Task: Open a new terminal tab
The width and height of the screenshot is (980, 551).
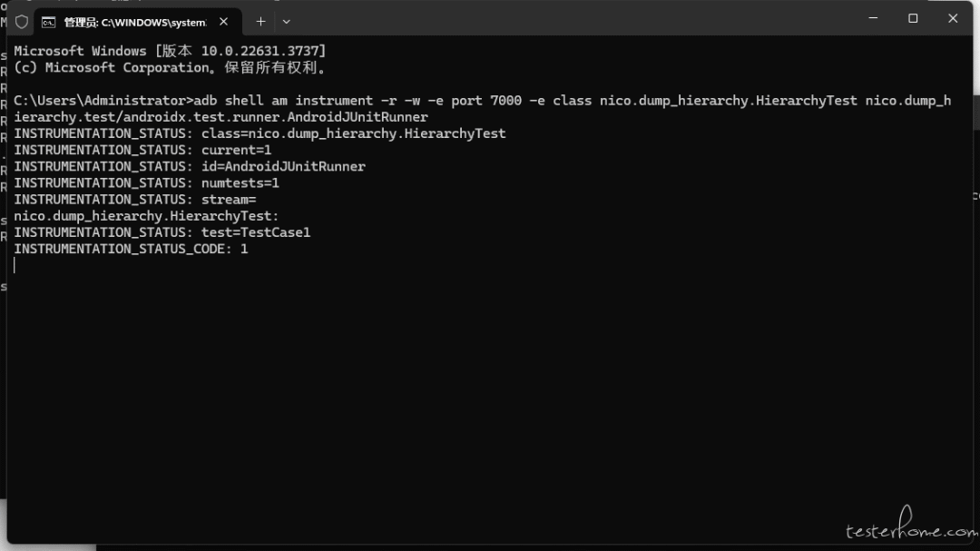Action: click(260, 21)
